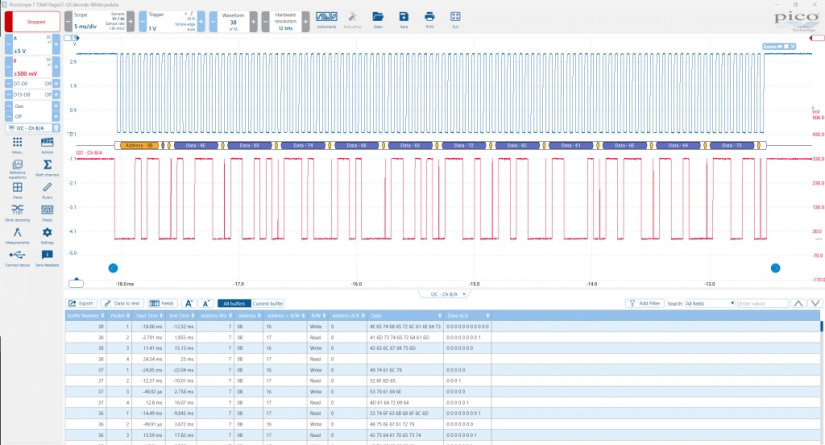Image resolution: width=825 pixels, height=445 pixels.
Task: Open the Instruments panel icon
Action: 326,20
